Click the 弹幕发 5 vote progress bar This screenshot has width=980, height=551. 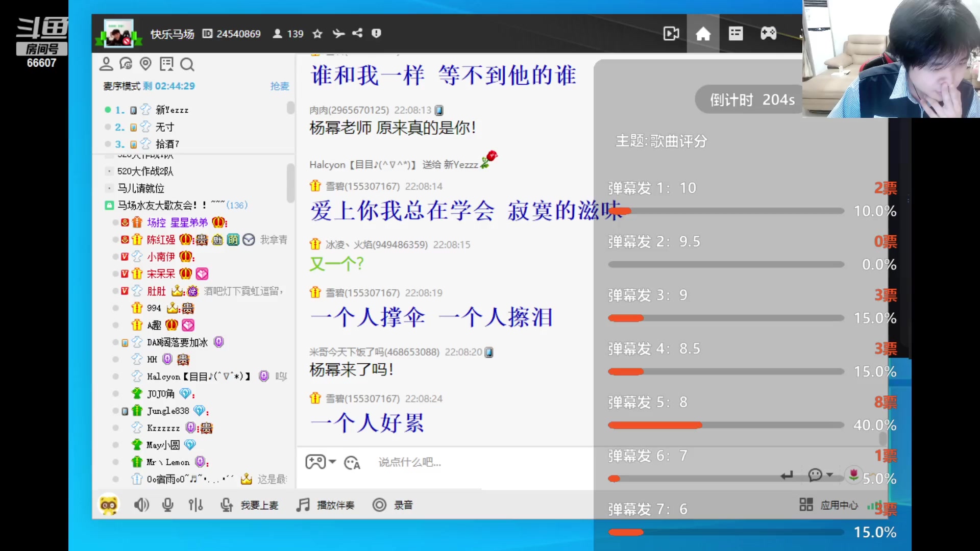click(726, 425)
